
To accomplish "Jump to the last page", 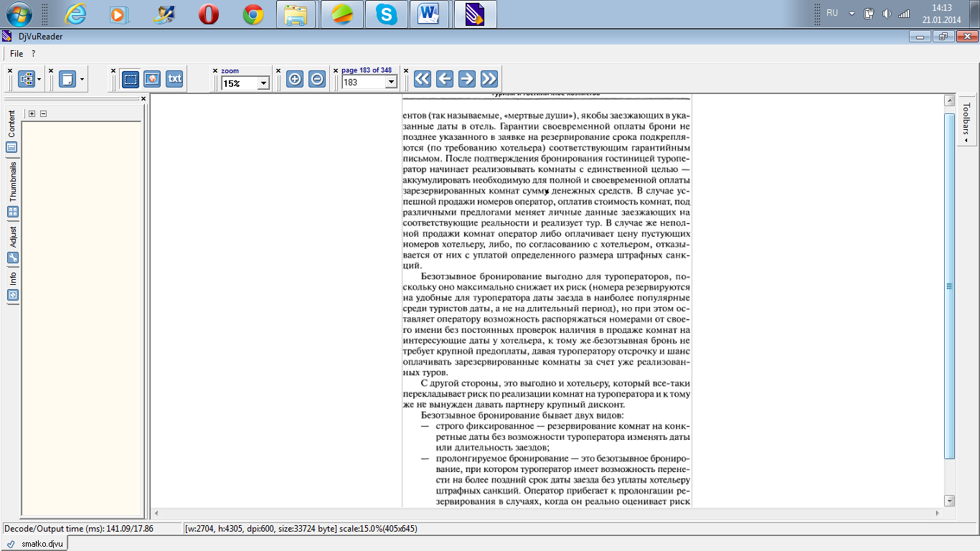I will pyautogui.click(x=489, y=79).
